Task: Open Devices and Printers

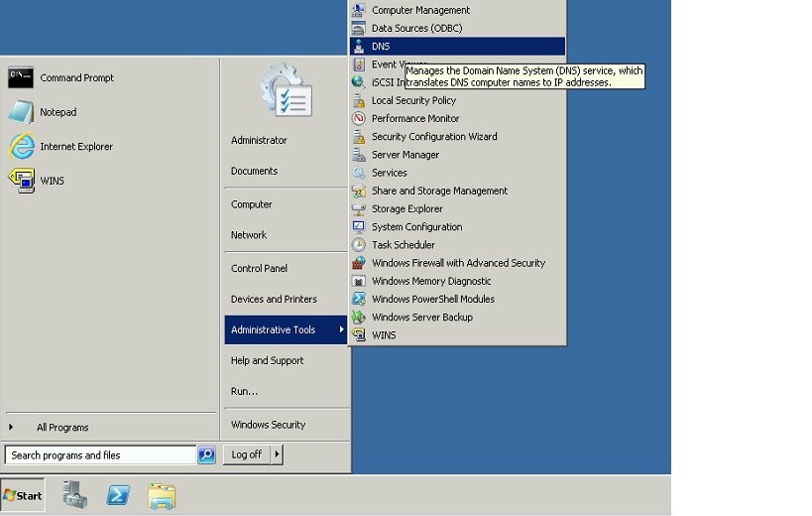Action: click(x=274, y=299)
